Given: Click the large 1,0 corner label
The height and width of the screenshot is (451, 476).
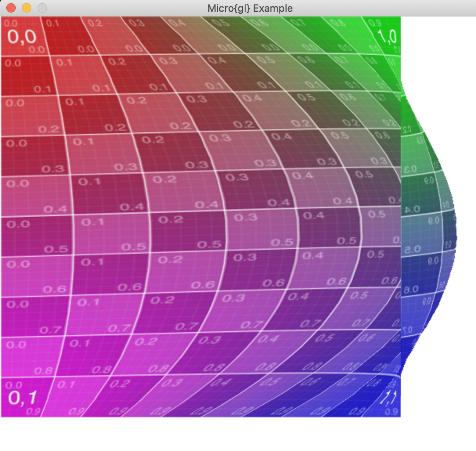Looking at the screenshot, I should pyautogui.click(x=387, y=37).
